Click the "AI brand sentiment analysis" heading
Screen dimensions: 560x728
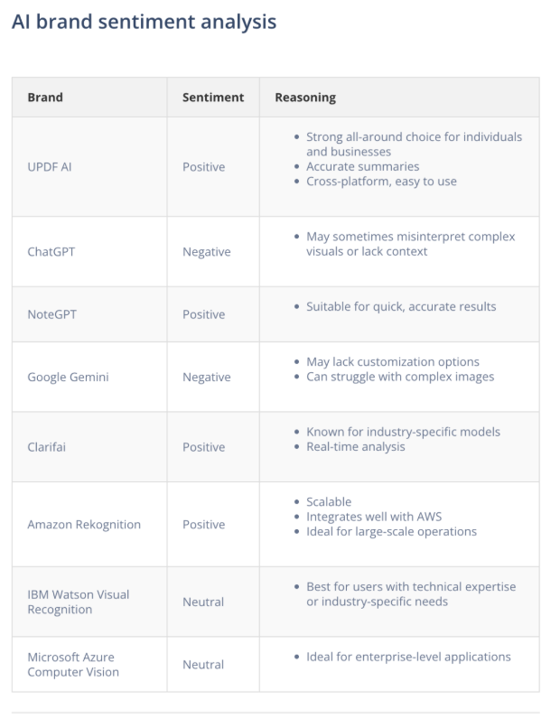(144, 22)
